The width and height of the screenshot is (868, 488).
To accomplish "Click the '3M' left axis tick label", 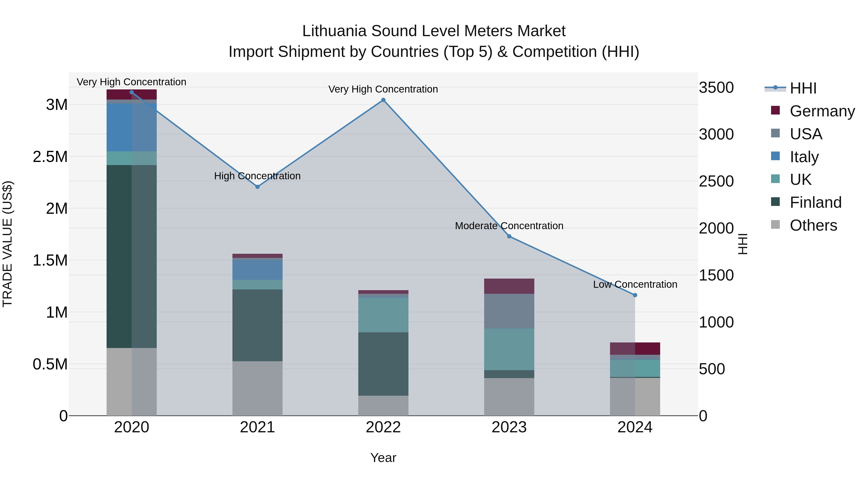I will tap(57, 105).
